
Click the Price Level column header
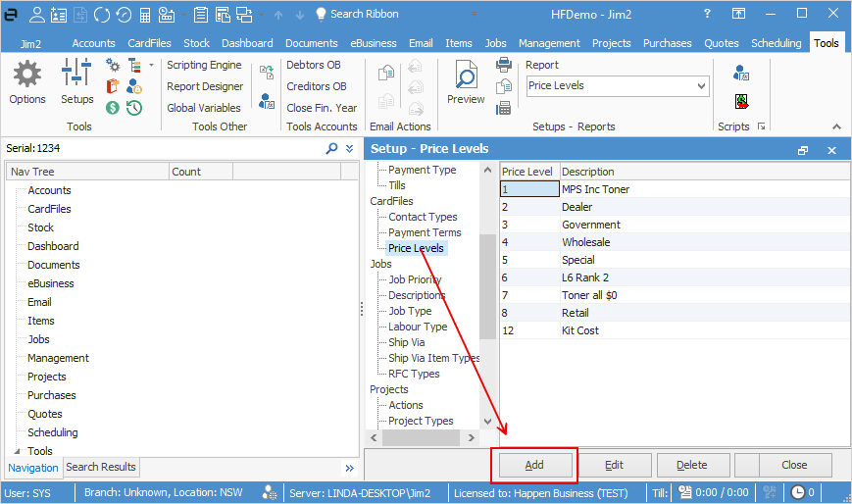click(529, 172)
